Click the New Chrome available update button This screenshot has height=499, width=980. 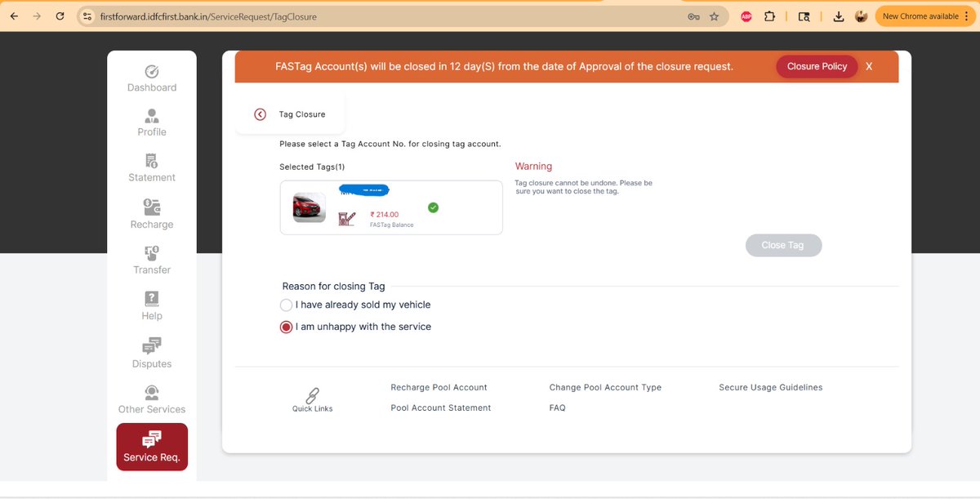(925, 16)
